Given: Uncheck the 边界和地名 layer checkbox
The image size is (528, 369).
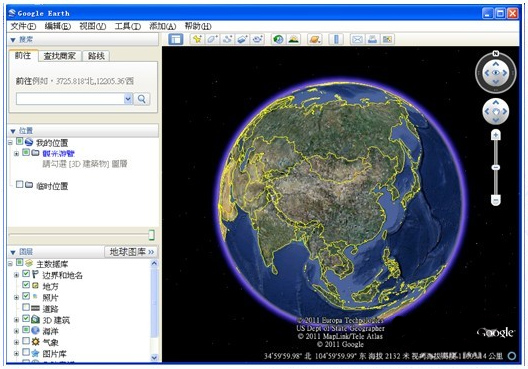Looking at the screenshot, I should (26, 274).
